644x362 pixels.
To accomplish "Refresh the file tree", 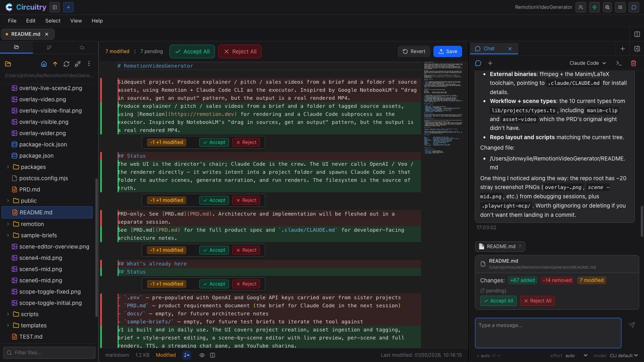I will pos(66,64).
